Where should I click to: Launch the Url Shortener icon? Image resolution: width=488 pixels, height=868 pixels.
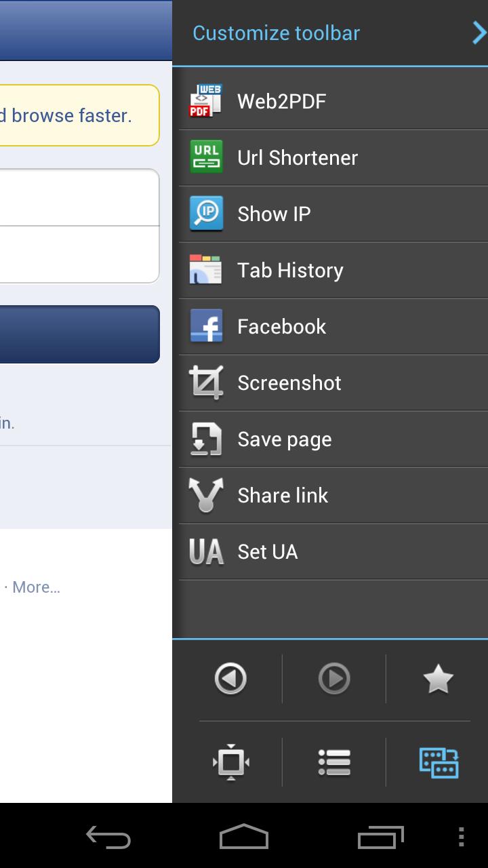(206, 157)
